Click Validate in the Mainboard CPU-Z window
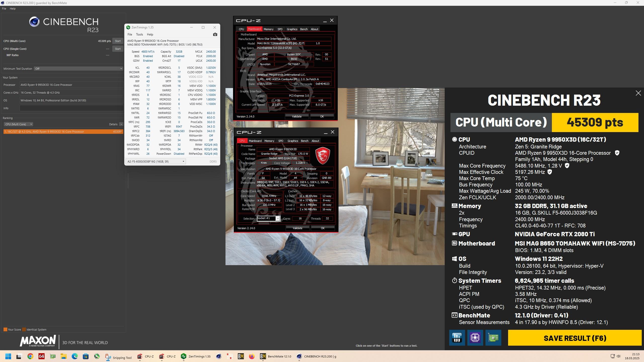Viewport: 644px width, 362px height. [297, 116]
